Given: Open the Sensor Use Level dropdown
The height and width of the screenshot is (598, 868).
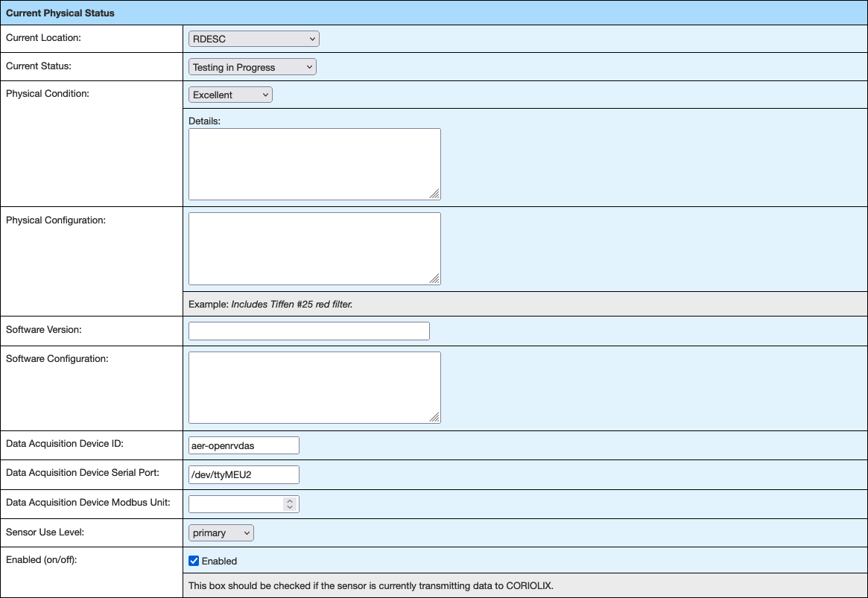Looking at the screenshot, I should point(221,532).
